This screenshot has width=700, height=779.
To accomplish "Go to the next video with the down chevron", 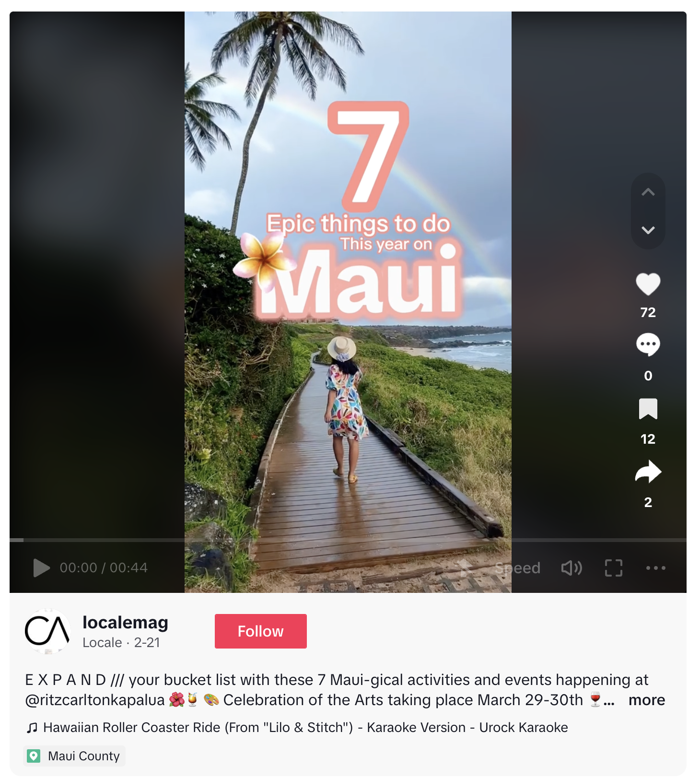I will (x=648, y=230).
